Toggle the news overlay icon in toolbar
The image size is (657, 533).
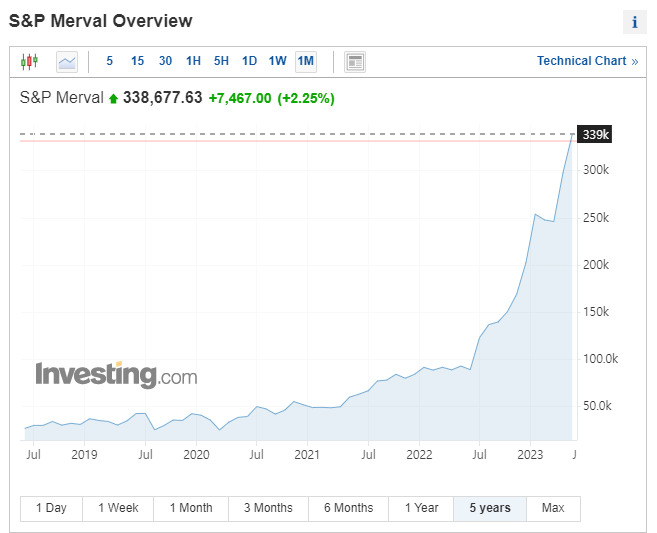(355, 62)
